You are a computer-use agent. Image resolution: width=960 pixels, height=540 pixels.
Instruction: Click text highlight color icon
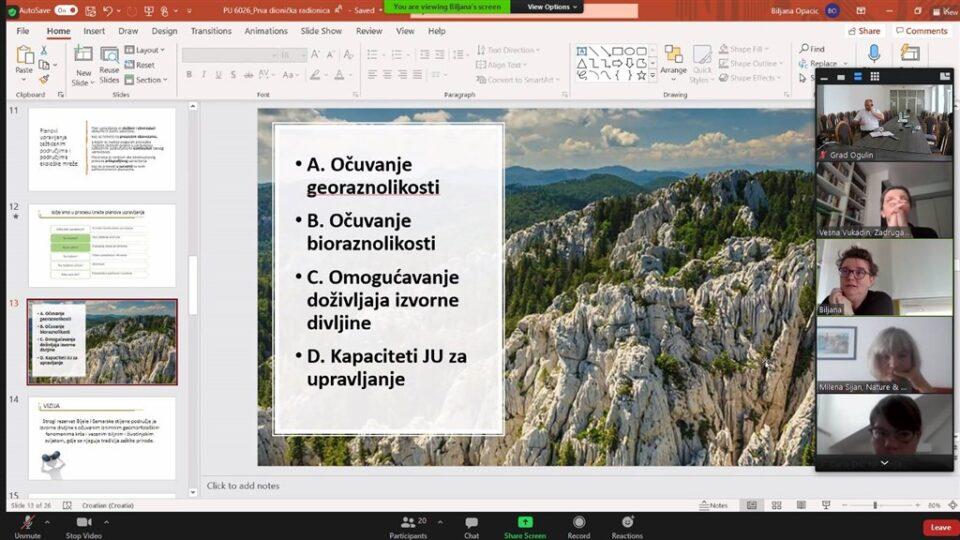(315, 75)
